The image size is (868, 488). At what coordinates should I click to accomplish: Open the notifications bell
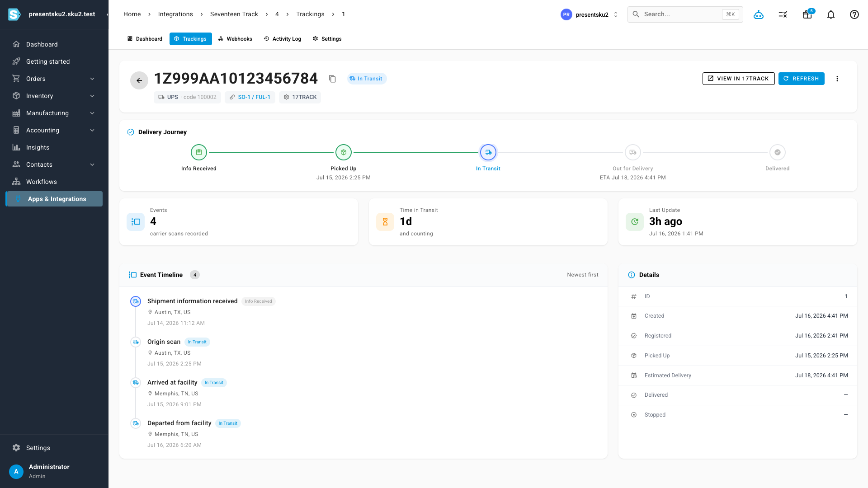click(831, 14)
